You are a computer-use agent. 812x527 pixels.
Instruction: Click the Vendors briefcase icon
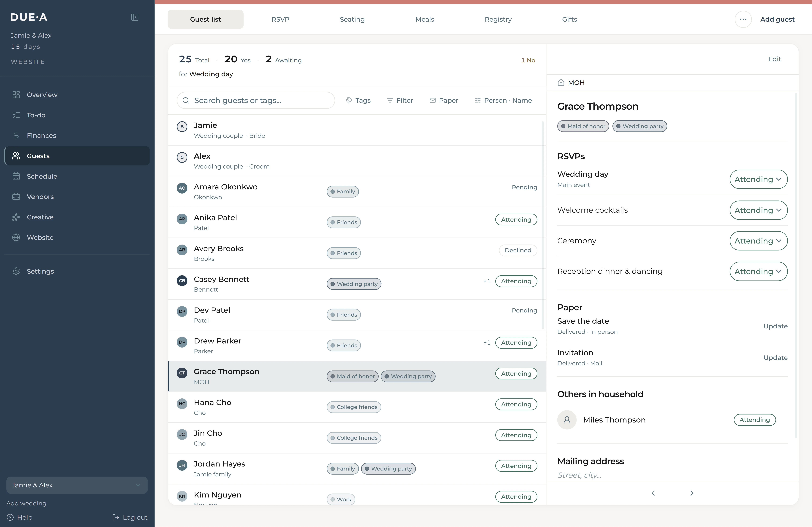click(16, 197)
